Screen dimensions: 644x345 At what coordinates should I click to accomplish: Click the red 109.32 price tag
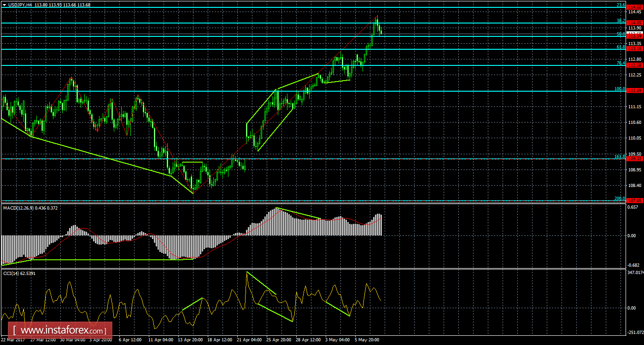[635, 159]
